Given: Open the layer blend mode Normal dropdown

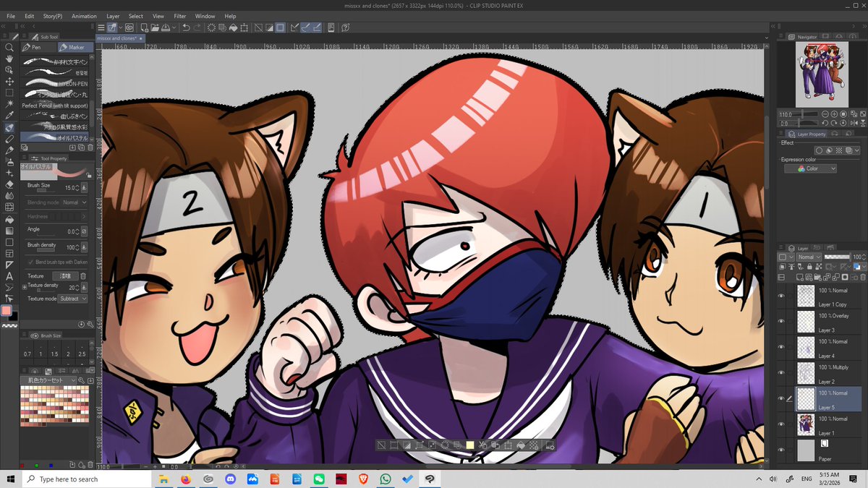Looking at the screenshot, I should tap(809, 257).
